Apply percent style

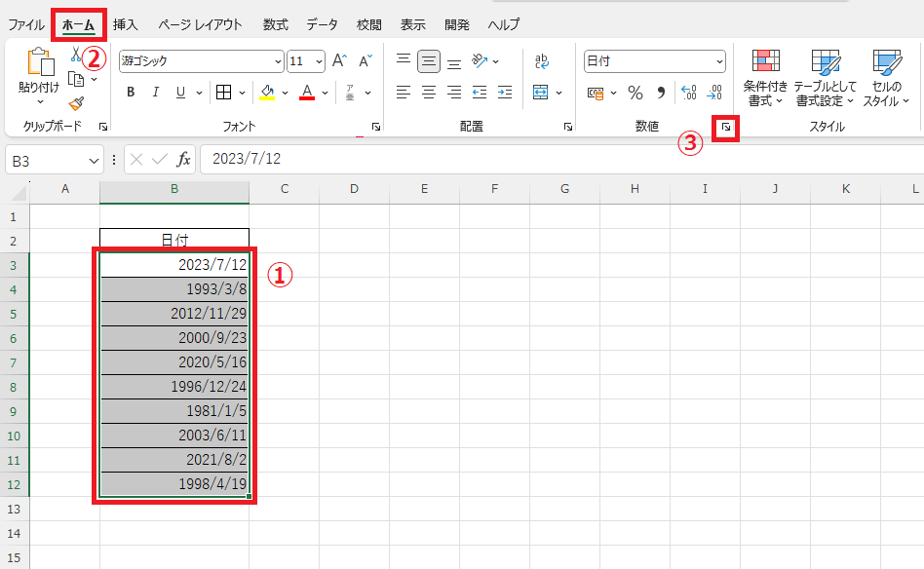click(635, 93)
